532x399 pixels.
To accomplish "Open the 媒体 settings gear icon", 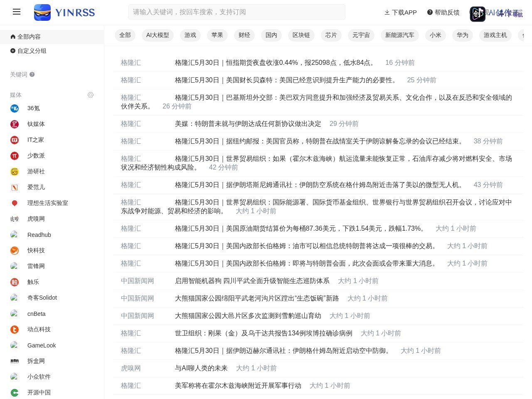I will tap(91, 95).
